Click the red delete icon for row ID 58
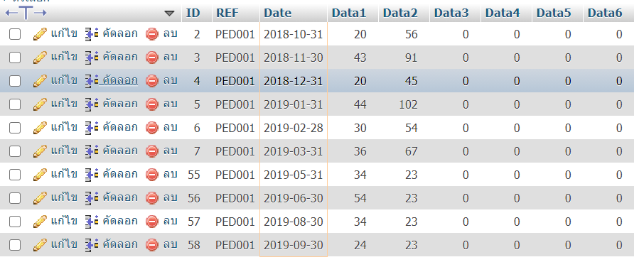The height and width of the screenshot is (267, 644). coord(152,245)
